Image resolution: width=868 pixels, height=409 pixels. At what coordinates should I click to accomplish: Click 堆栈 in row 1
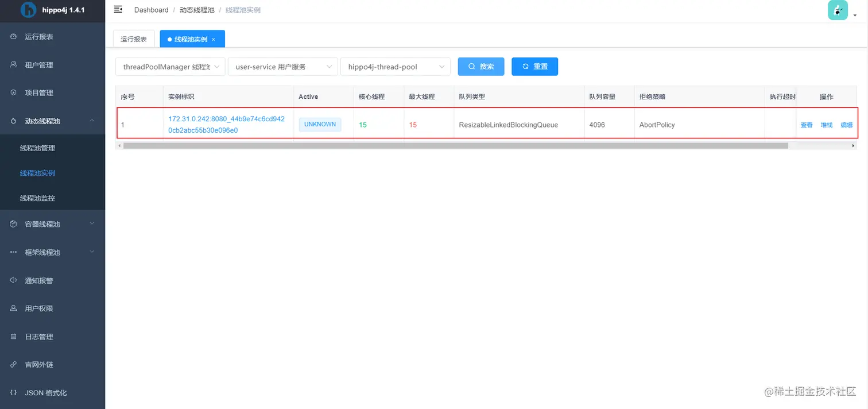[827, 125]
